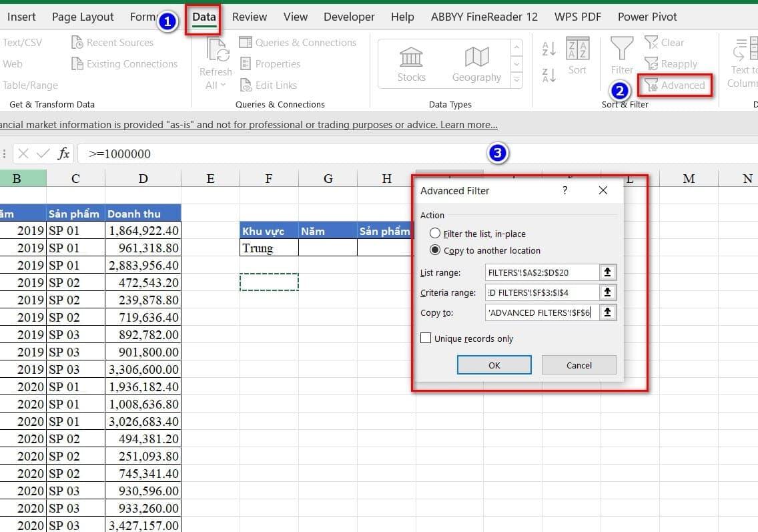Viewport: 758px width, 532px height.
Task: Click the Sort A to Z icon
Action: point(549,49)
